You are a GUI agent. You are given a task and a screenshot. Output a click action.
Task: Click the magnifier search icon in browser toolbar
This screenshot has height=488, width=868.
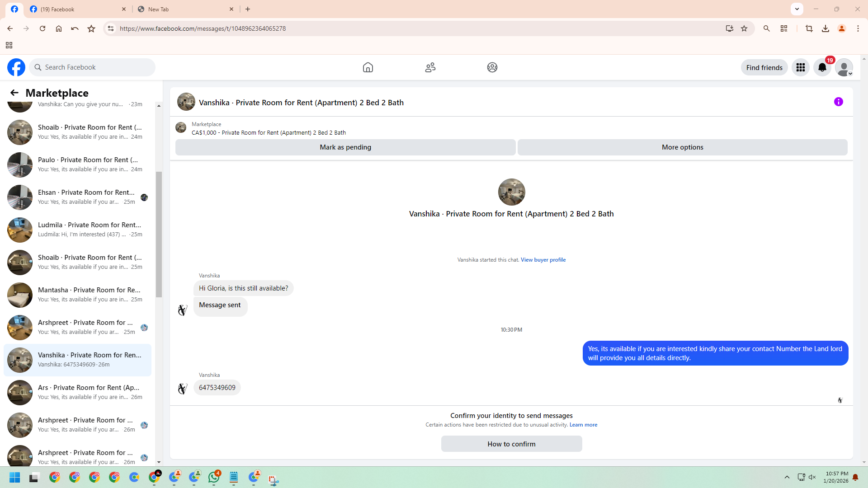[x=767, y=28]
